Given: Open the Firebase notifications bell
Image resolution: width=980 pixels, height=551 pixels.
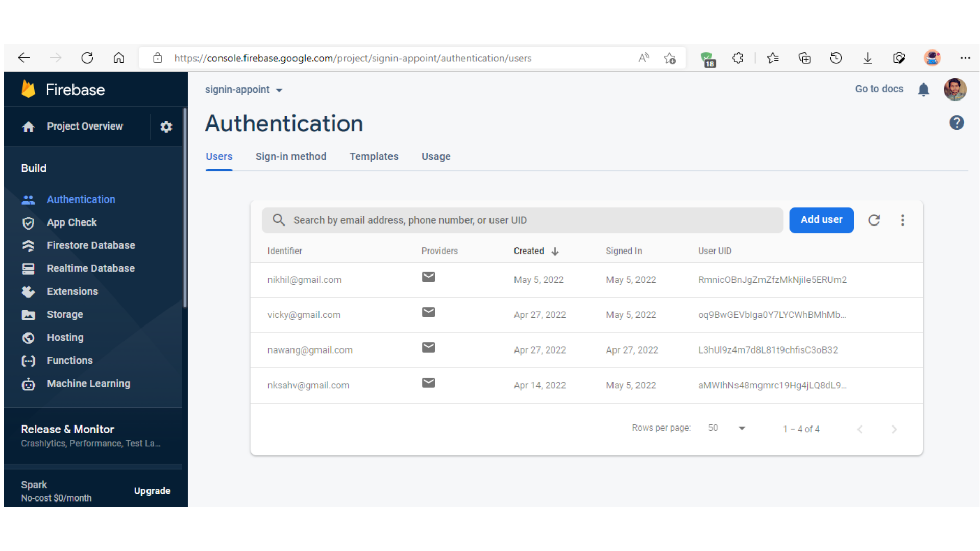Looking at the screenshot, I should pos(924,89).
